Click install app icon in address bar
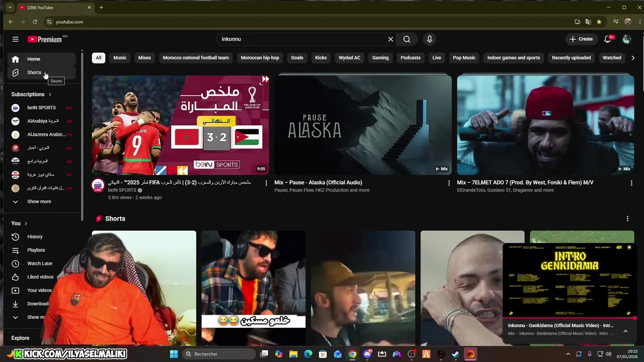The height and width of the screenshot is (362, 644). pos(578,22)
